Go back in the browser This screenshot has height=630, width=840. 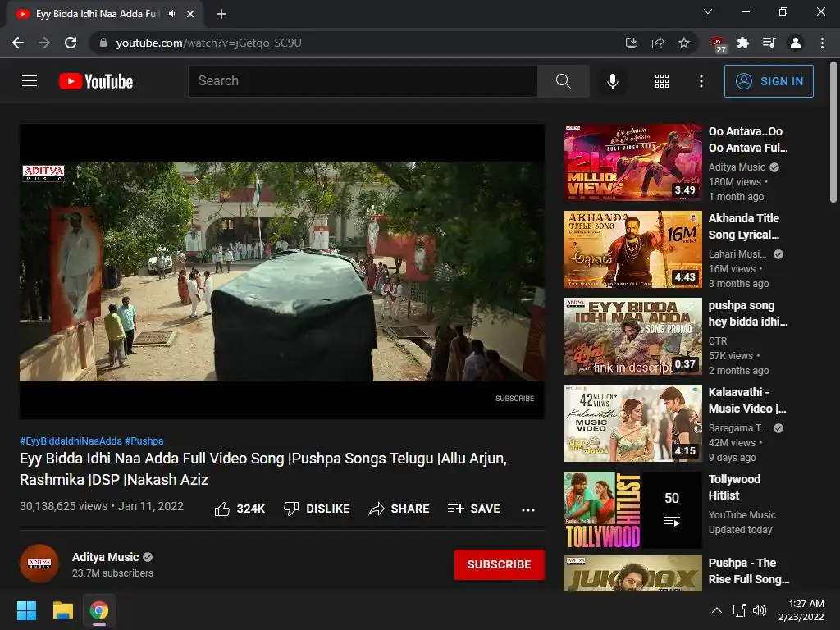(x=18, y=43)
